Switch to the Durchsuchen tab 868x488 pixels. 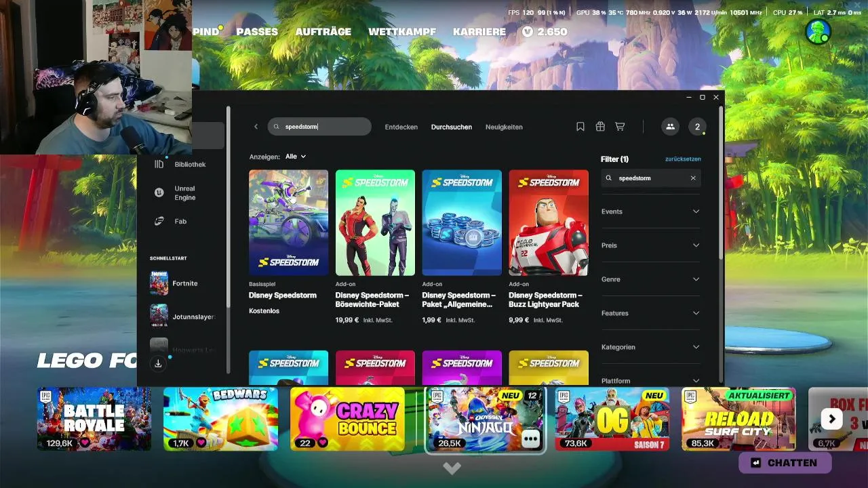(452, 127)
